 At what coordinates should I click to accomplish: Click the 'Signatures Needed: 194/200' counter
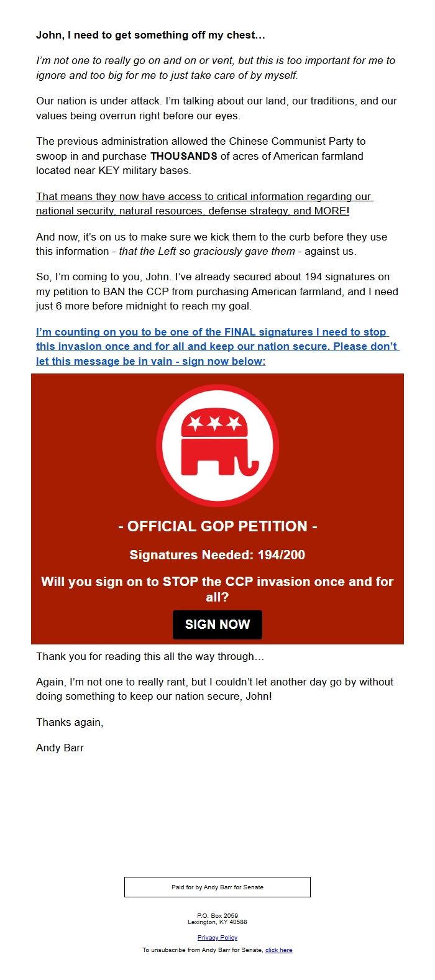[217, 555]
